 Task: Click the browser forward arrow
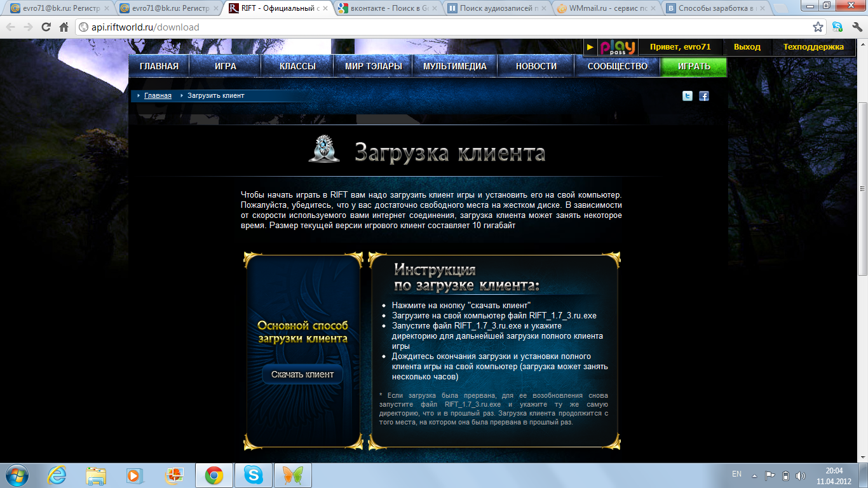(28, 27)
